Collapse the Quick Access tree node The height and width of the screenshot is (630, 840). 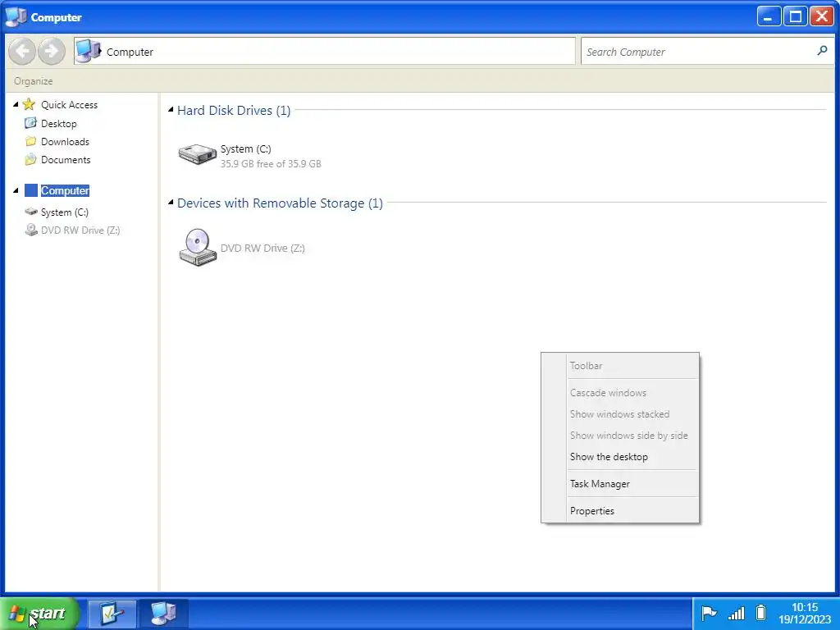pos(16,104)
